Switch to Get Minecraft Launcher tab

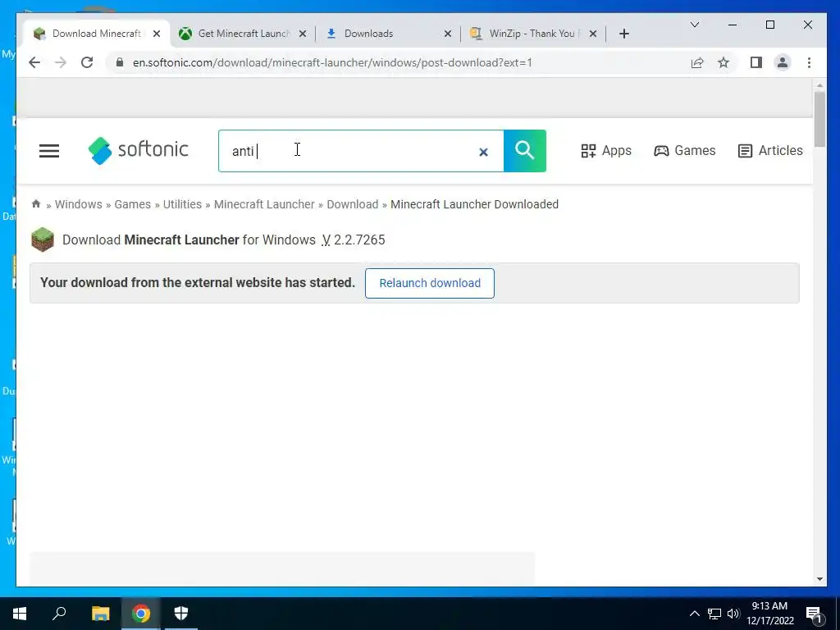[x=244, y=33]
